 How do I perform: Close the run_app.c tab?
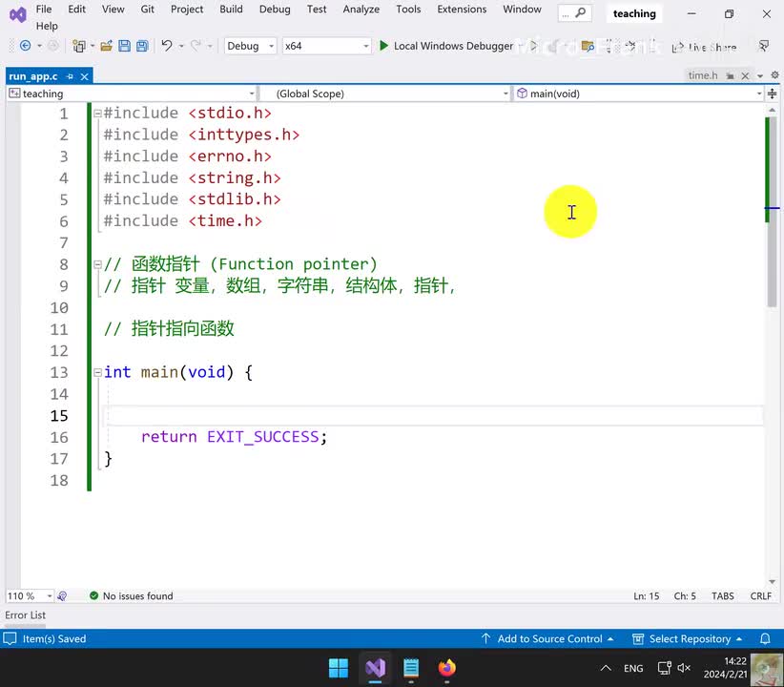85,76
